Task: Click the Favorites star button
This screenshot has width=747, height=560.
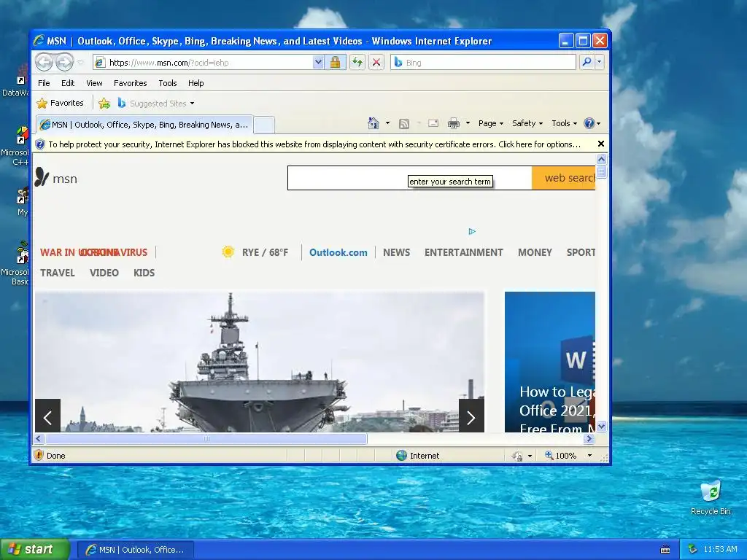Action: 60,103
